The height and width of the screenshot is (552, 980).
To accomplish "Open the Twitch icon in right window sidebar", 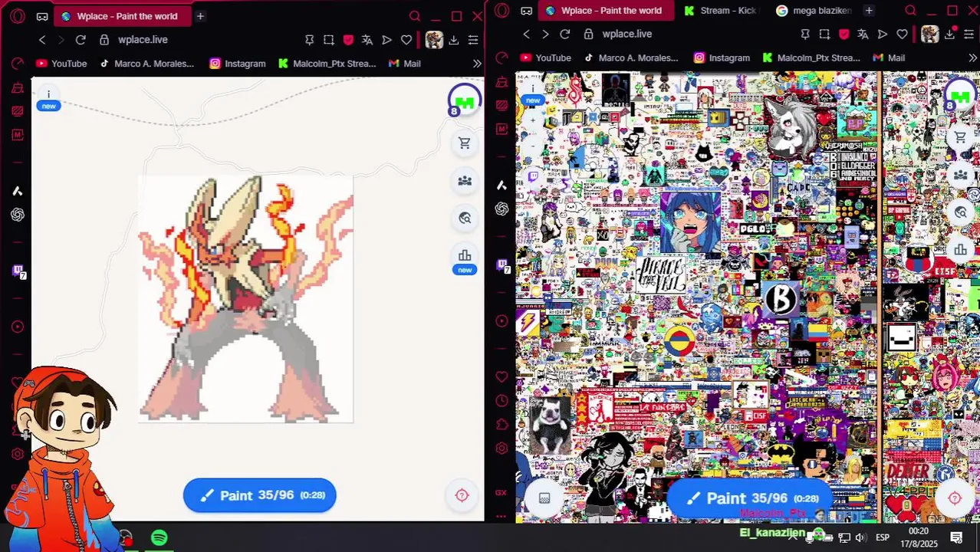I will point(502,264).
